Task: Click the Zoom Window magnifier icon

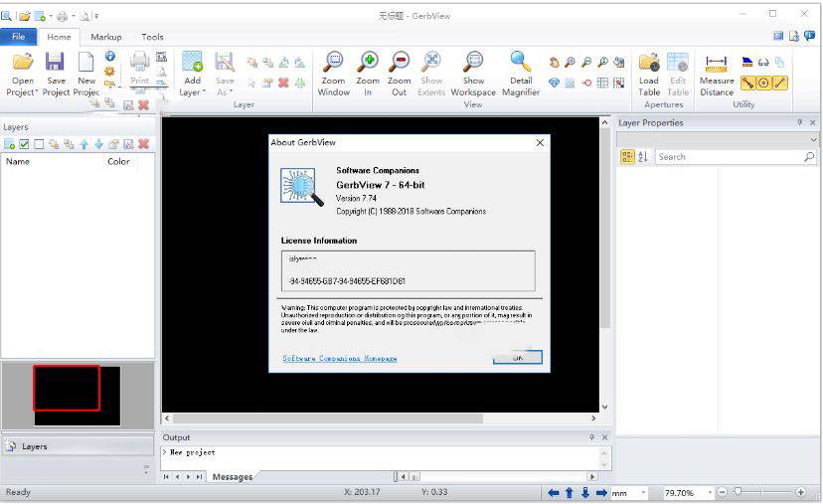Action: (x=333, y=62)
